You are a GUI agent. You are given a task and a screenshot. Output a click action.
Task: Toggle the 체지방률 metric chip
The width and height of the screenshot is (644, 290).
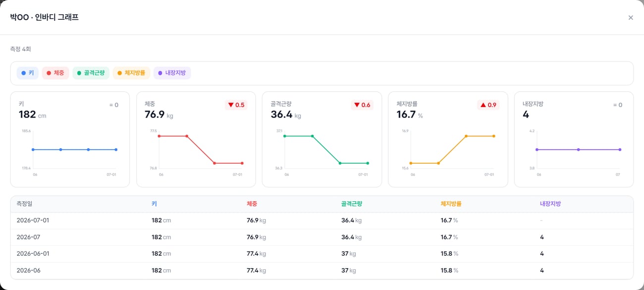point(131,73)
